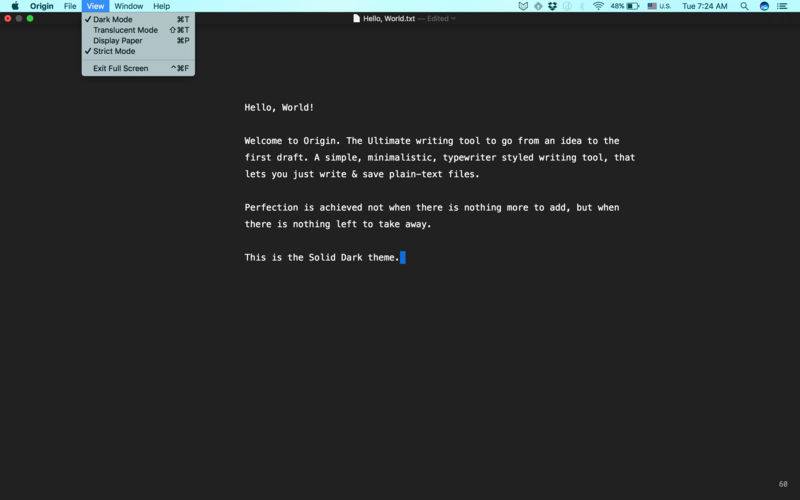Open the Window menu

(128, 6)
